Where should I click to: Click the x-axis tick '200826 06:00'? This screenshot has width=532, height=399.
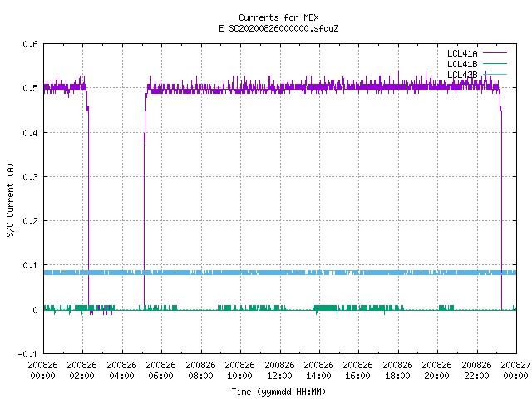click(161, 371)
